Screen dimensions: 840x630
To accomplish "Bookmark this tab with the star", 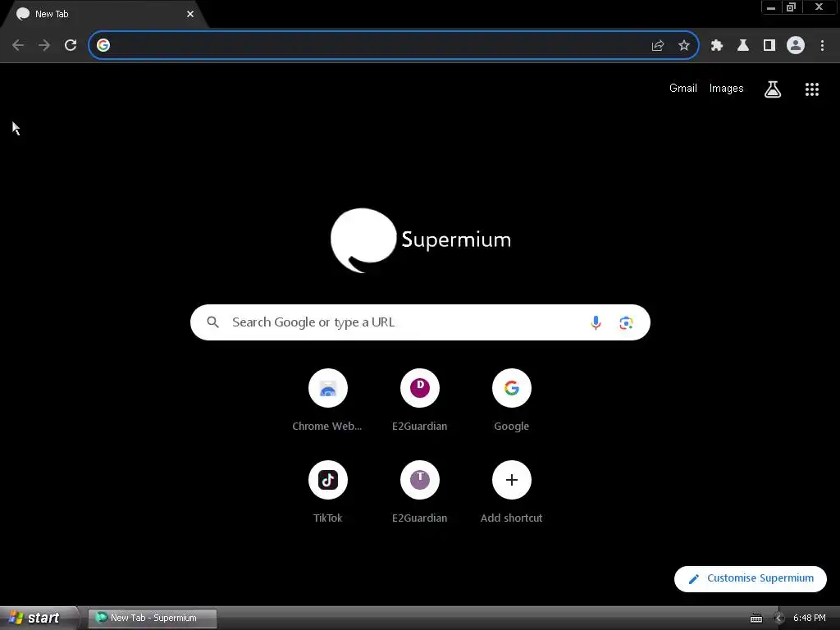I will point(683,46).
